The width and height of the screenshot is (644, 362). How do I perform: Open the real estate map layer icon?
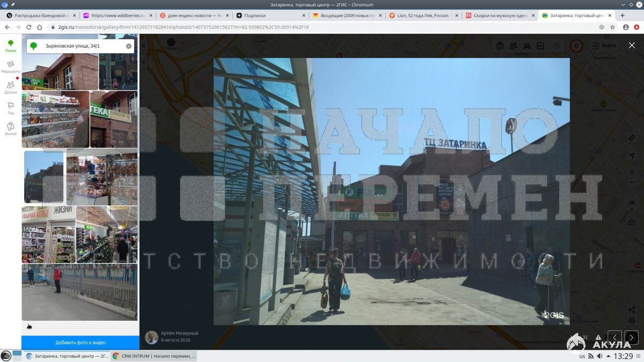500,46
